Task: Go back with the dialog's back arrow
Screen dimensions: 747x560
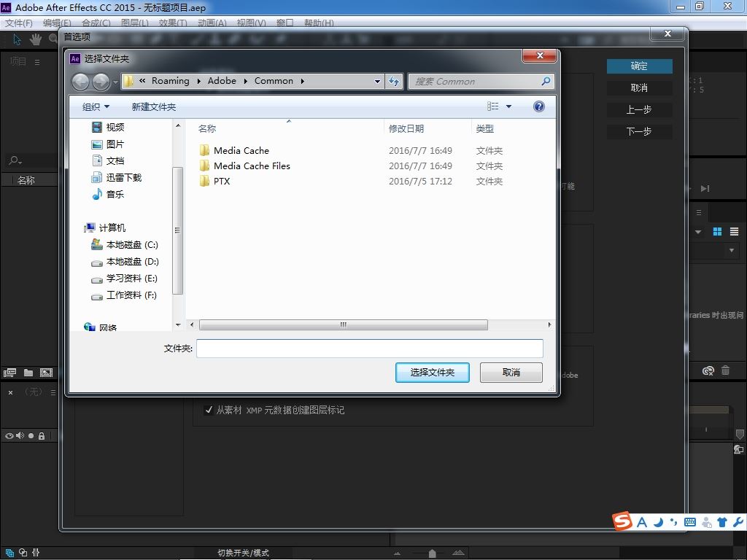Action: click(80, 82)
